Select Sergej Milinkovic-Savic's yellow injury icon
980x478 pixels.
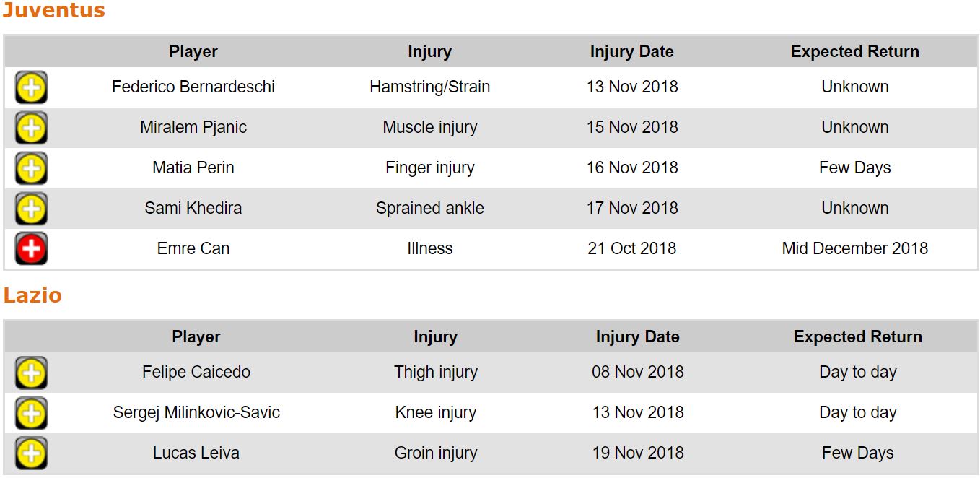coord(31,414)
